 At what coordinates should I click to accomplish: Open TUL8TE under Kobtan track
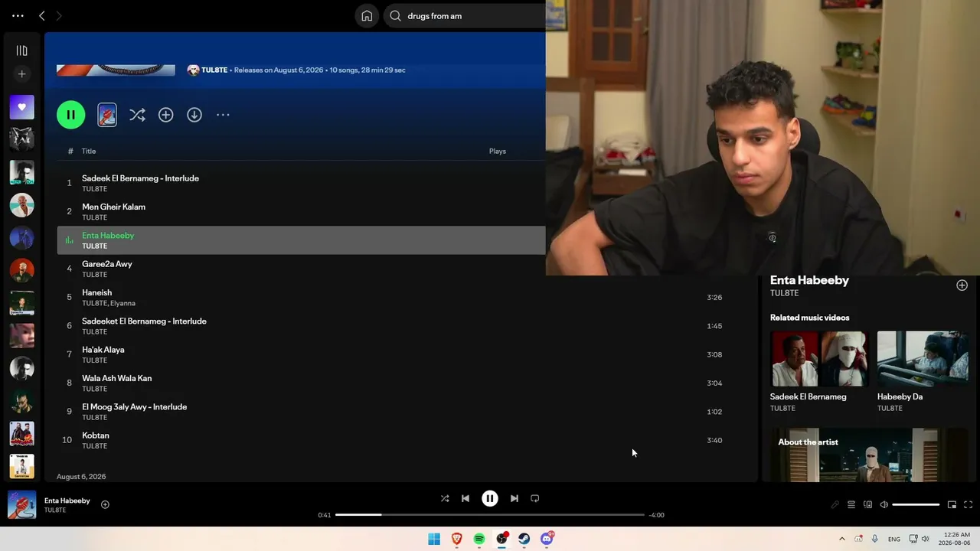[95, 446]
